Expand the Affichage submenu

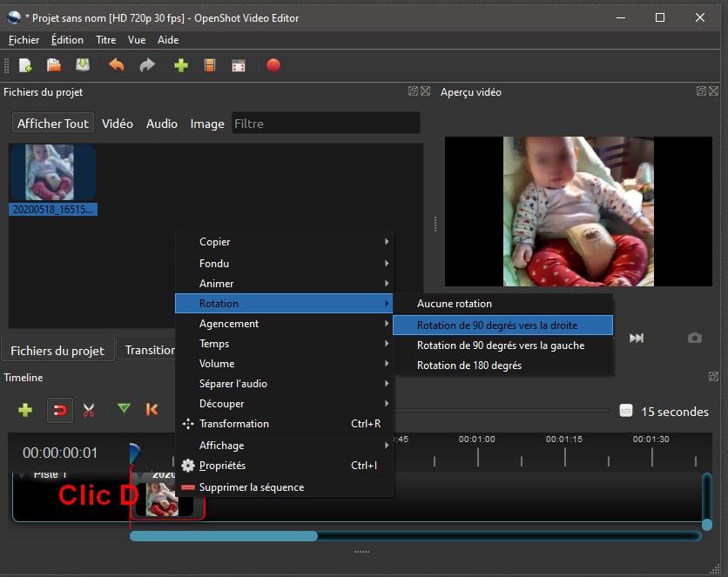tap(284, 446)
